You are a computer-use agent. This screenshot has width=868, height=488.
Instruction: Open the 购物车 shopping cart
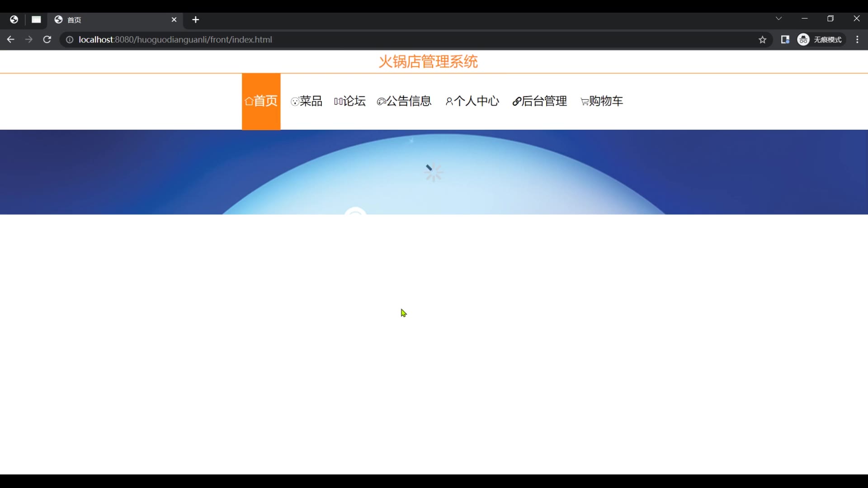click(602, 101)
